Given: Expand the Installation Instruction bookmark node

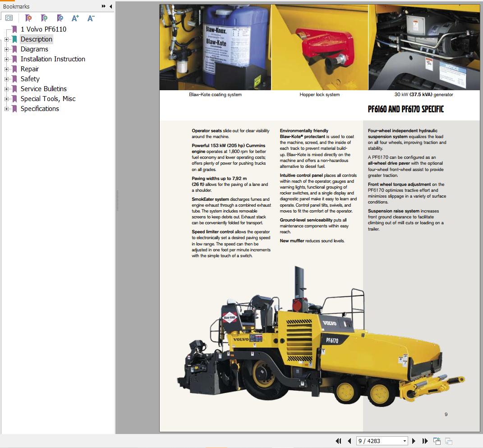Looking at the screenshot, I should pyautogui.click(x=6, y=59).
